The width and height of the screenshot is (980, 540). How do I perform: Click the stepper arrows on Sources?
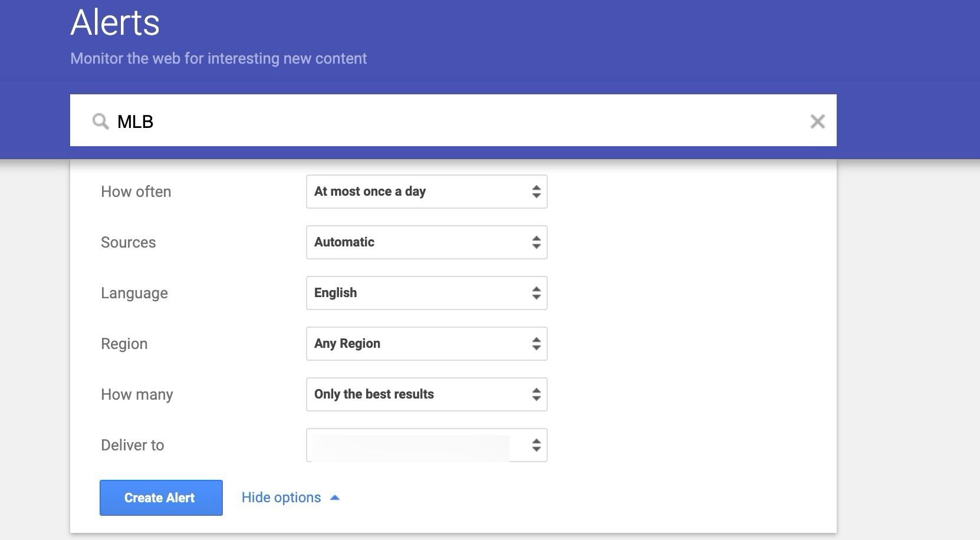537,242
